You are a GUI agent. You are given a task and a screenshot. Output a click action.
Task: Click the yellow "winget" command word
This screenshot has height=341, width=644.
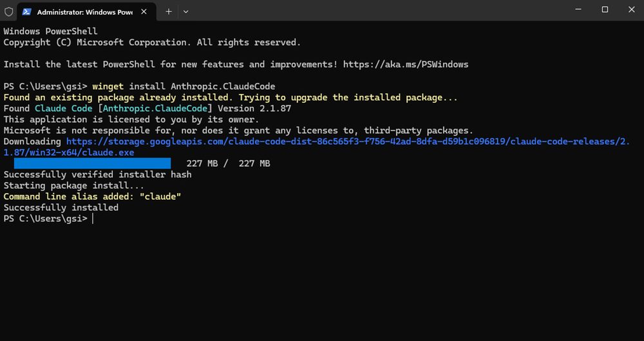(x=108, y=86)
